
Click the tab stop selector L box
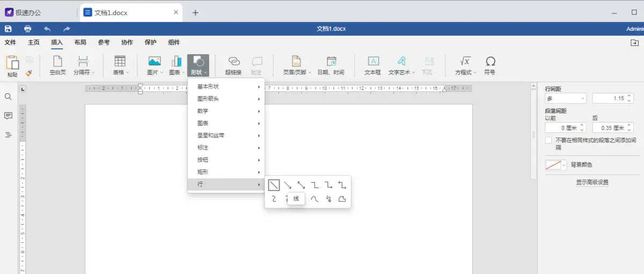pyautogui.click(x=23, y=89)
